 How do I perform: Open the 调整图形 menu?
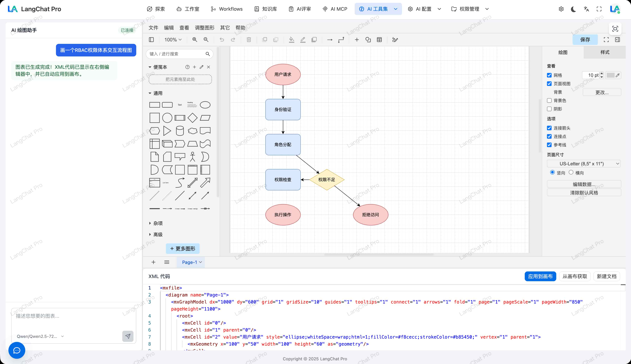[204, 28]
